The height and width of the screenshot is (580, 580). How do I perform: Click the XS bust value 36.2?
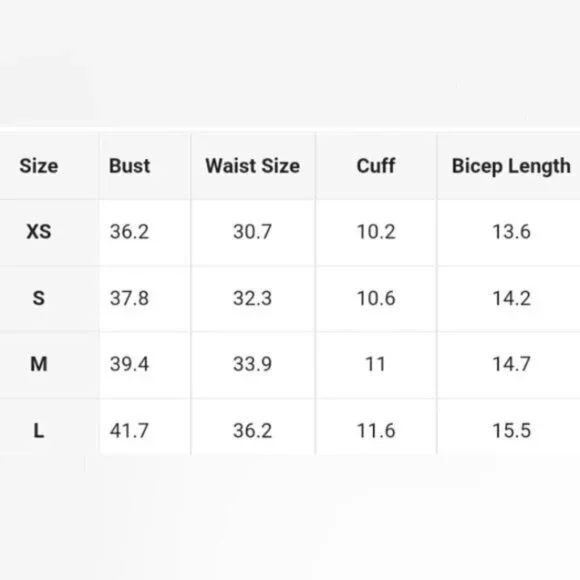[129, 232]
